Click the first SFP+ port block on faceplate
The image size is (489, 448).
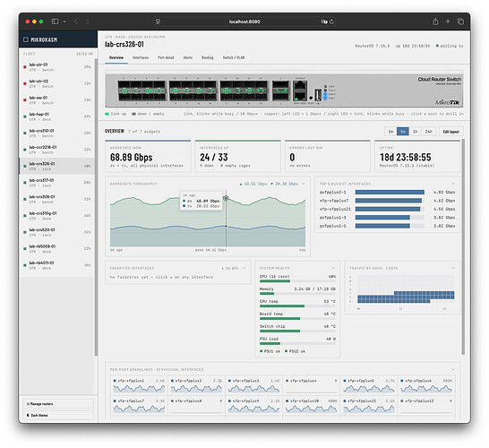pyautogui.click(x=142, y=90)
